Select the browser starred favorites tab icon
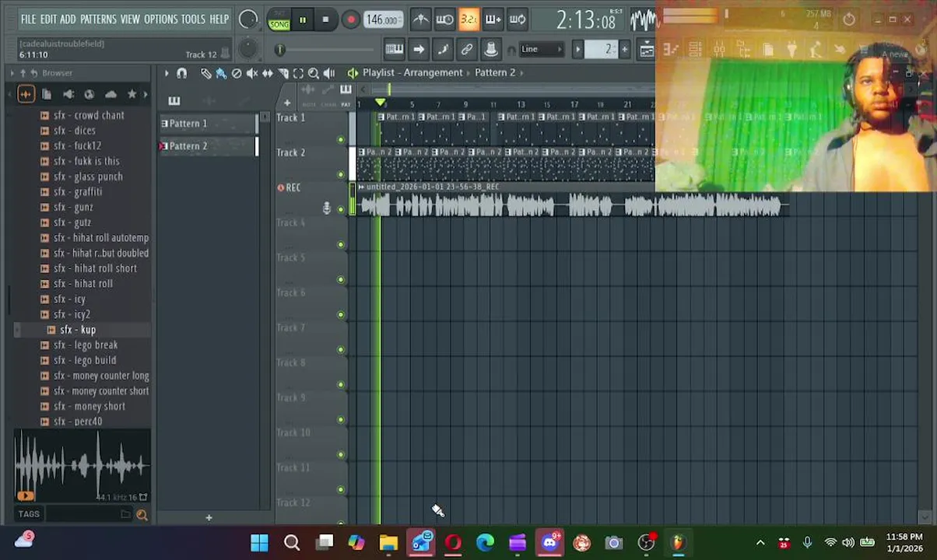This screenshot has width=937, height=560. (x=132, y=94)
